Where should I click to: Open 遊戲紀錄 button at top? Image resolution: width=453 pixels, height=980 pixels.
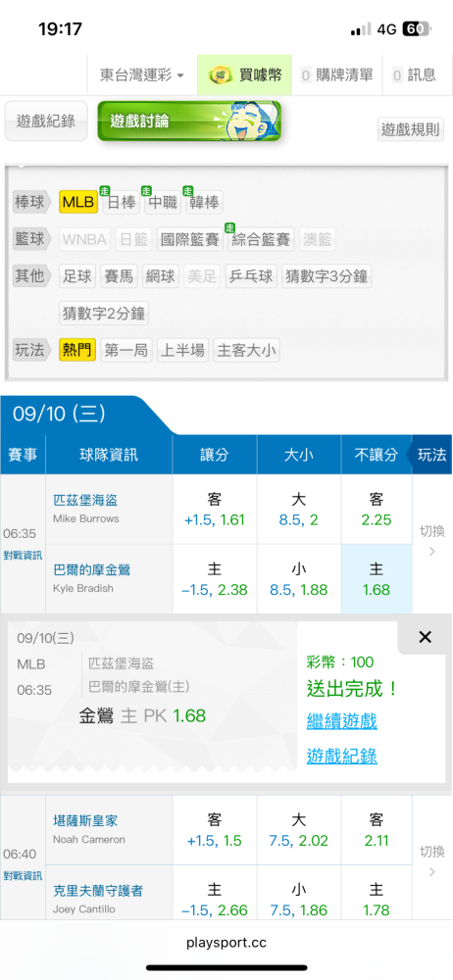coord(46,122)
